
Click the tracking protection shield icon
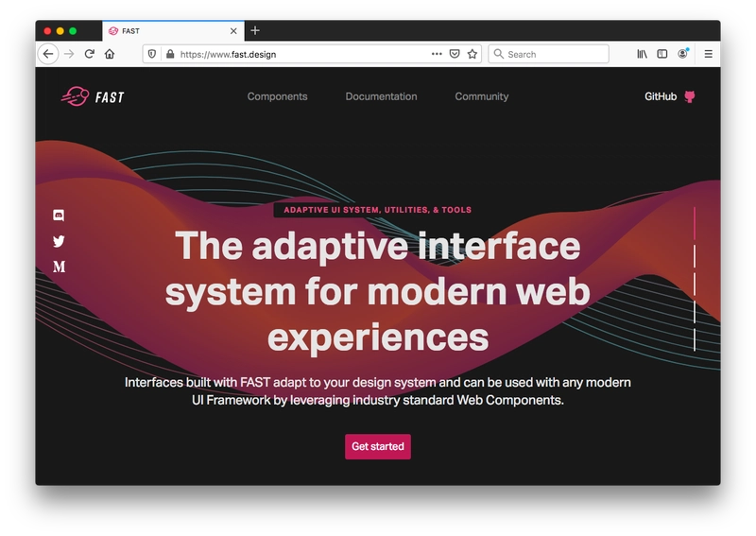152,54
